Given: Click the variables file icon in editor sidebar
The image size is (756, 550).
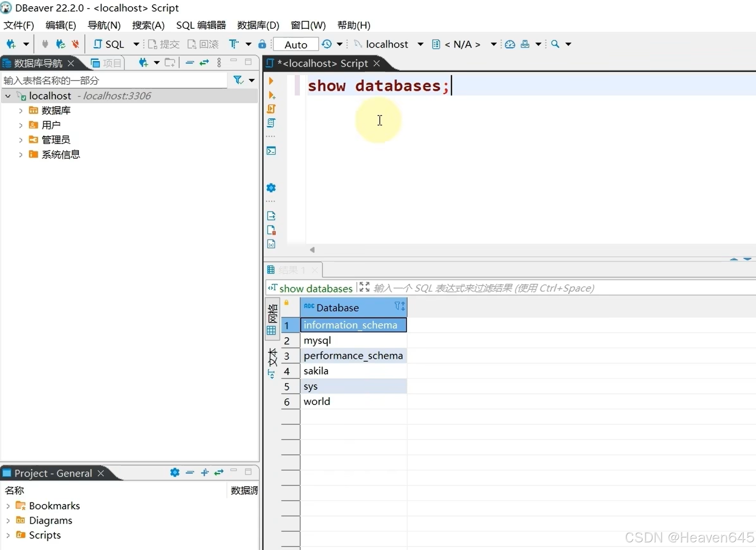Looking at the screenshot, I should click(x=271, y=244).
